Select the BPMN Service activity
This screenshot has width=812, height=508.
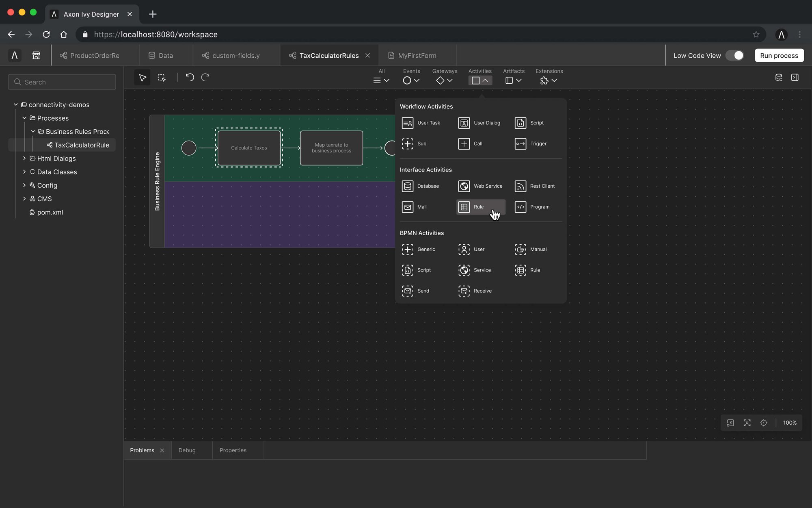click(x=475, y=270)
